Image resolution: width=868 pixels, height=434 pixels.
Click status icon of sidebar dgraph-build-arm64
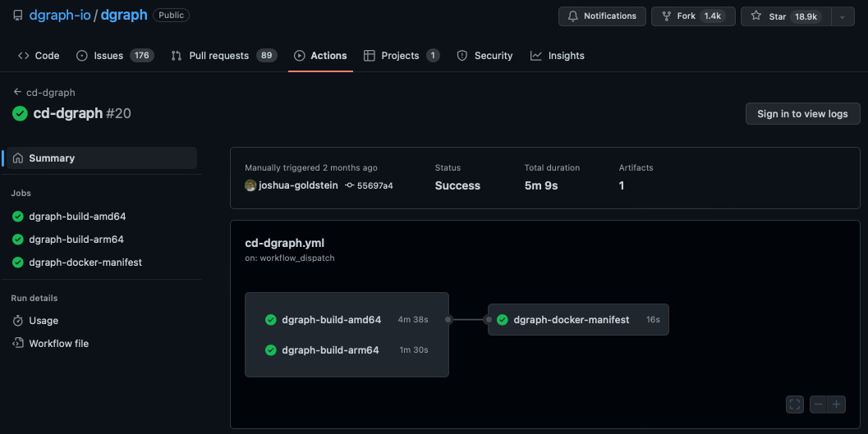(18, 240)
